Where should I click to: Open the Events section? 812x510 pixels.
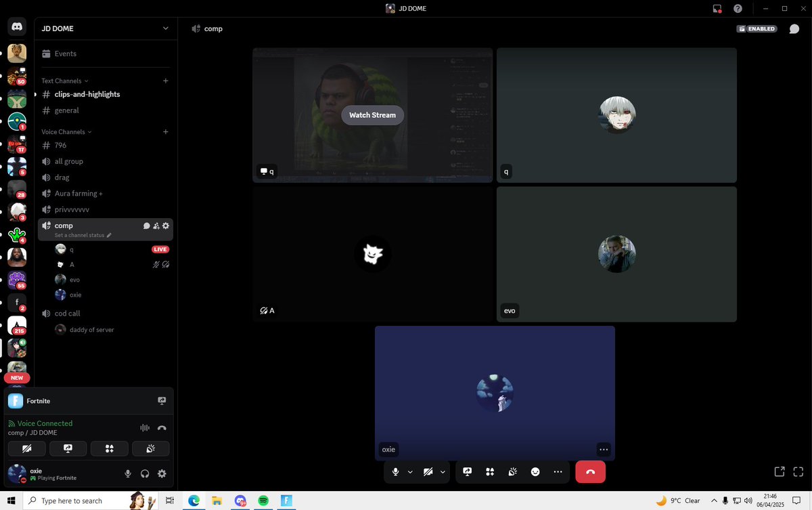[x=105, y=54]
